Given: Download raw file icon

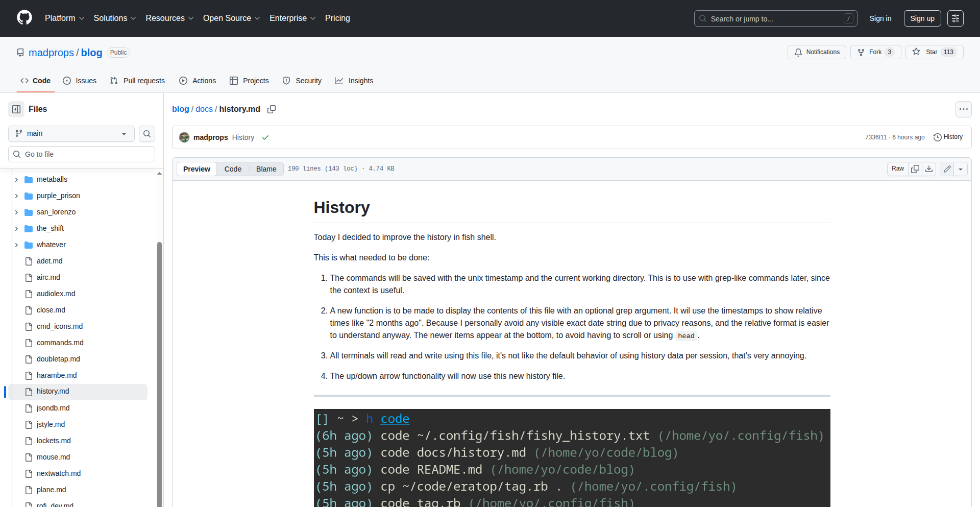Looking at the screenshot, I should pyautogui.click(x=929, y=169).
